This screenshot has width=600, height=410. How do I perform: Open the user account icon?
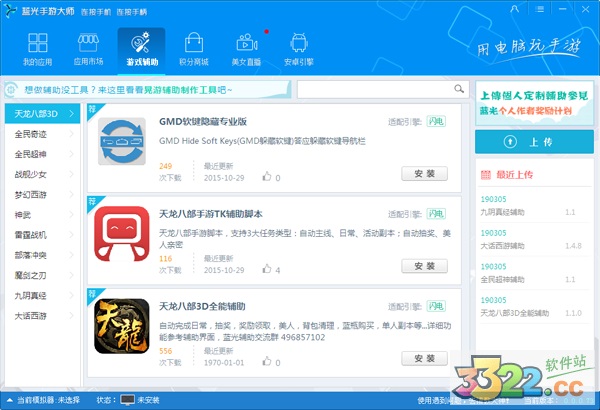tap(515, 8)
